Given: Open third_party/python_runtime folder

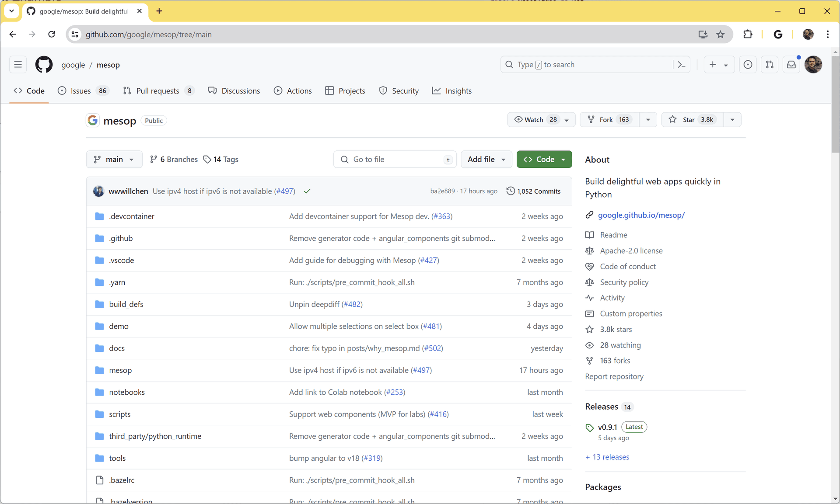Looking at the screenshot, I should click(x=155, y=436).
